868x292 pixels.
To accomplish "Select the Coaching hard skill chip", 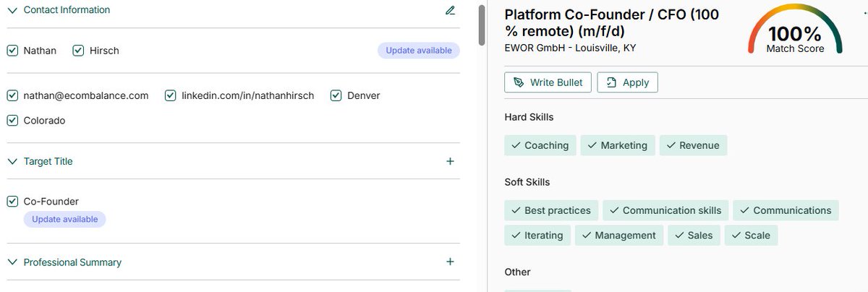I will click(540, 145).
